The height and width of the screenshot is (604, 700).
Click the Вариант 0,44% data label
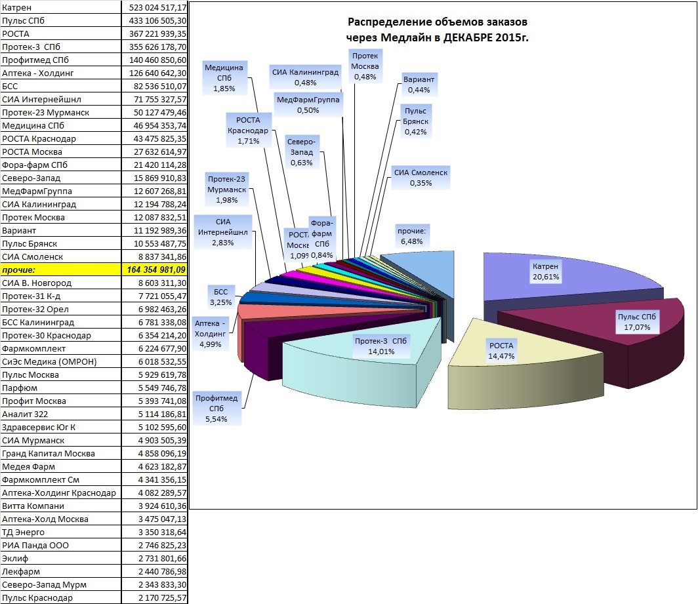pyautogui.click(x=419, y=85)
